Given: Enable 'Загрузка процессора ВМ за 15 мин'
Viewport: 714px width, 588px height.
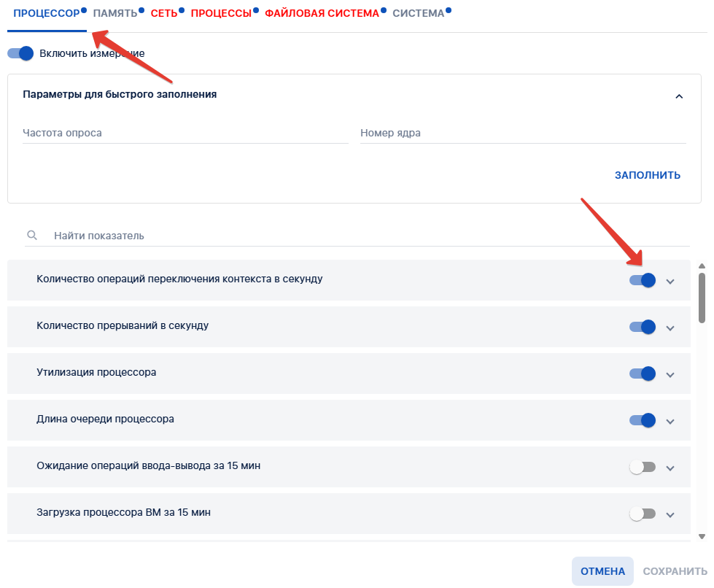Looking at the screenshot, I should [643, 514].
